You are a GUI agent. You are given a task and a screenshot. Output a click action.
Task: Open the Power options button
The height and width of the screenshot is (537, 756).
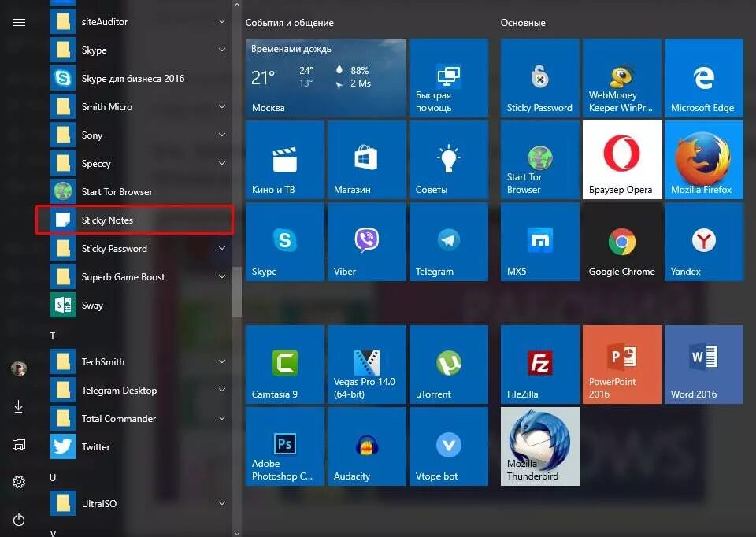coord(19,520)
